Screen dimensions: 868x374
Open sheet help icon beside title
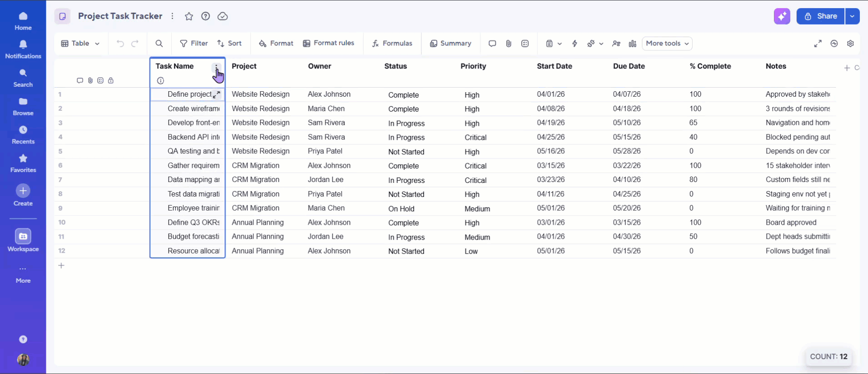(206, 16)
